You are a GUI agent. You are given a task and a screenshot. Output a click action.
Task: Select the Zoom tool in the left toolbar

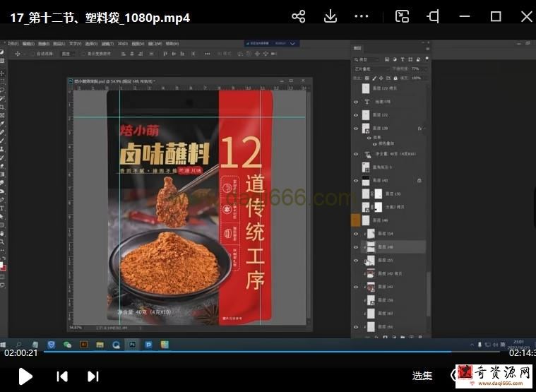pos(2,242)
